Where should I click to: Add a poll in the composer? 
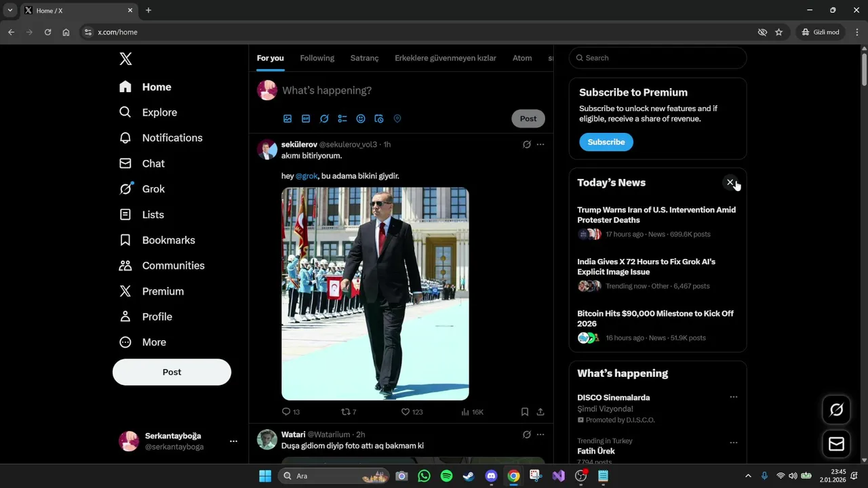tap(342, 119)
